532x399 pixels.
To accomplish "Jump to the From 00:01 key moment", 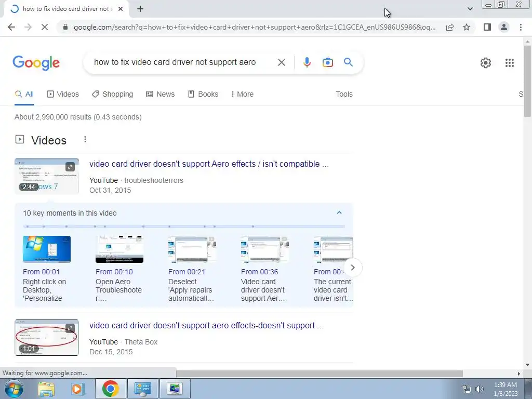I will [41, 272].
